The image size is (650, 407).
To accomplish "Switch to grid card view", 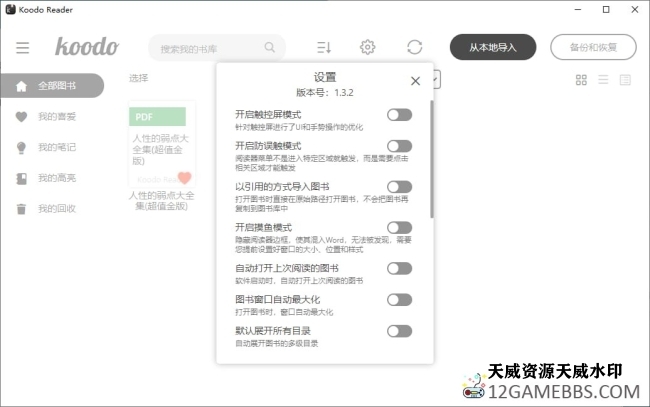I will click(582, 80).
